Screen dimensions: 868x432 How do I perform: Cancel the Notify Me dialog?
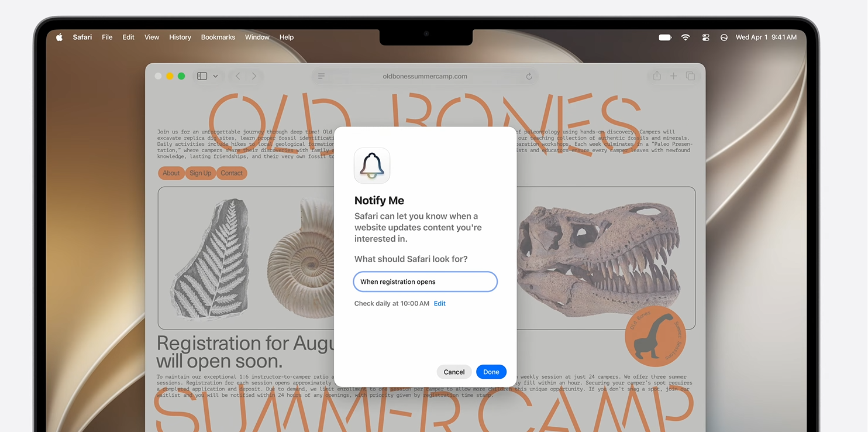(454, 372)
